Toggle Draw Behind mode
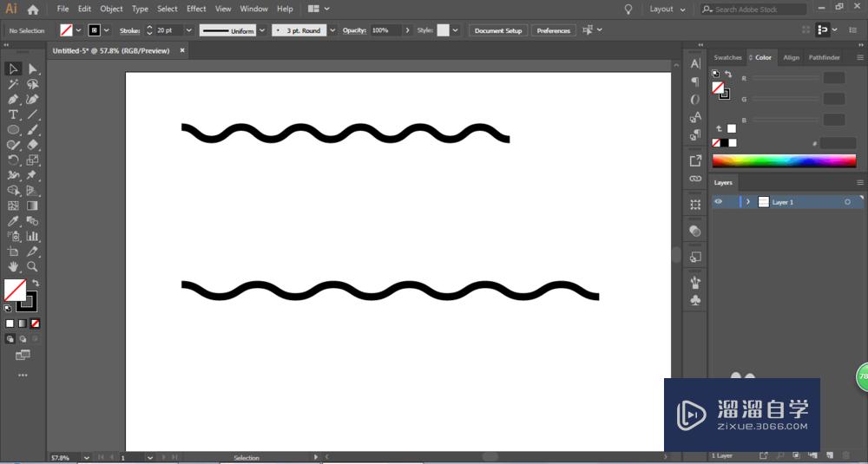 (23, 339)
